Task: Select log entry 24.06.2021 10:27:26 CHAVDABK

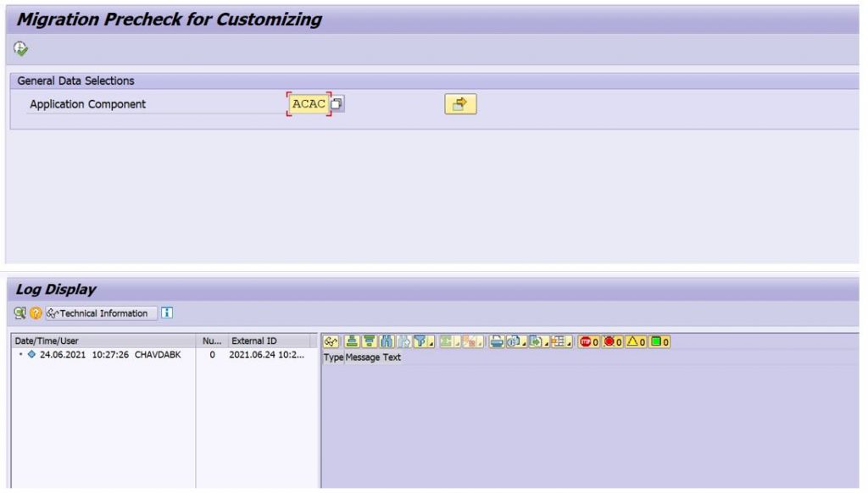Action: [x=110, y=355]
